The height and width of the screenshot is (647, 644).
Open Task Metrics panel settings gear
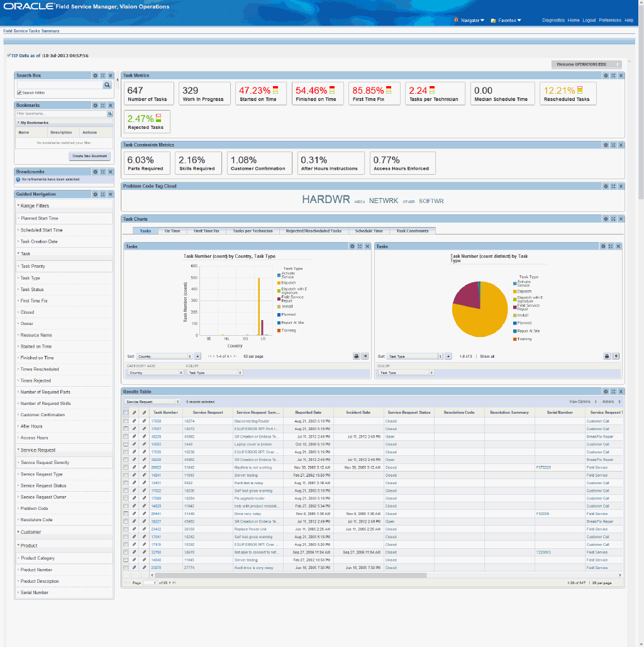(606, 75)
